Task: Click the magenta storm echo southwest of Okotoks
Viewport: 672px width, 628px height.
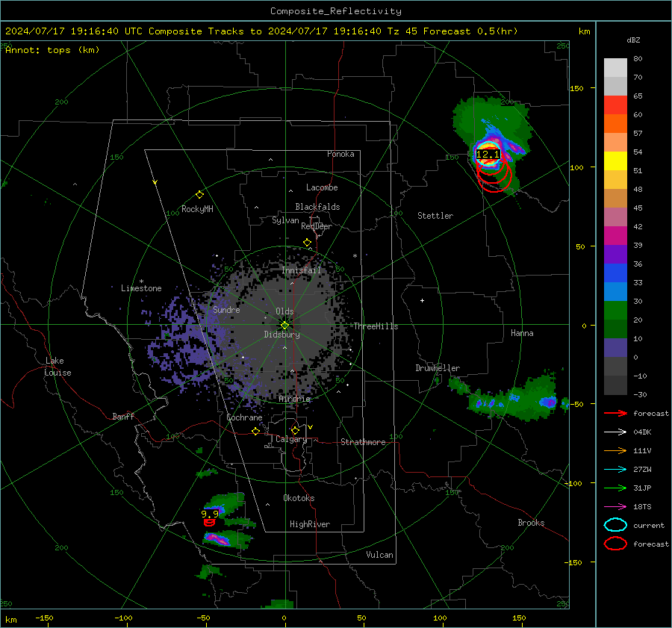Action: (219, 538)
